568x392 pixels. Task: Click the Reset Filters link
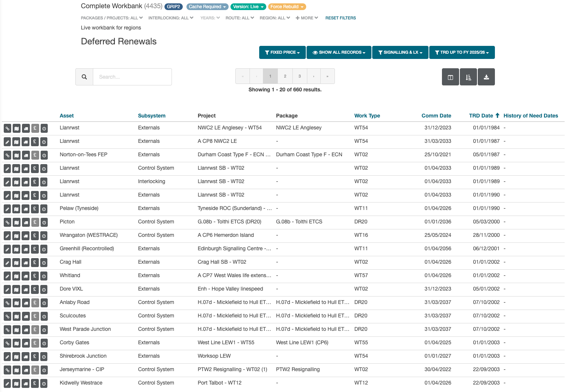click(x=341, y=18)
